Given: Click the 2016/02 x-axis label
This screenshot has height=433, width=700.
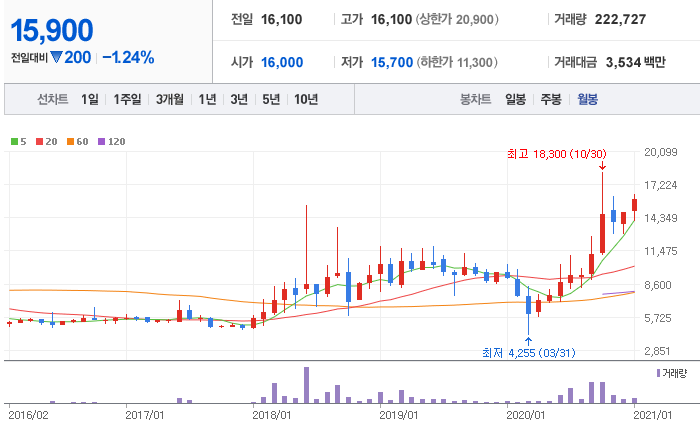Looking at the screenshot, I should pyautogui.click(x=28, y=415).
